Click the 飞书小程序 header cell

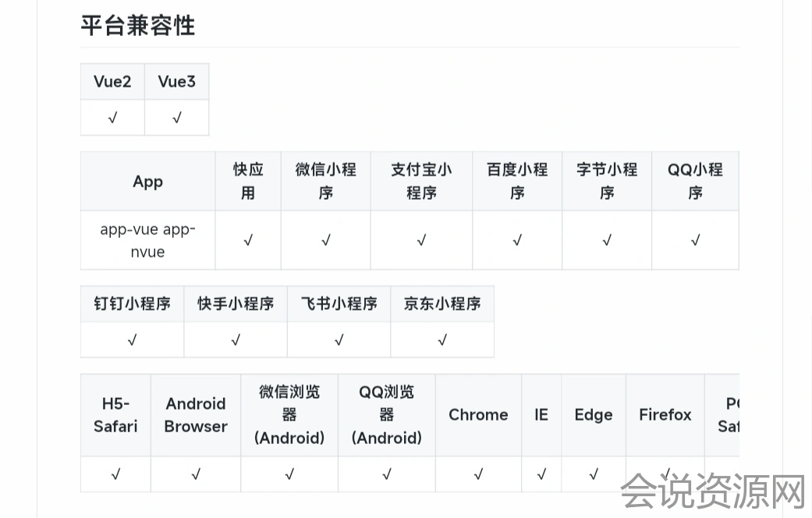coord(339,303)
